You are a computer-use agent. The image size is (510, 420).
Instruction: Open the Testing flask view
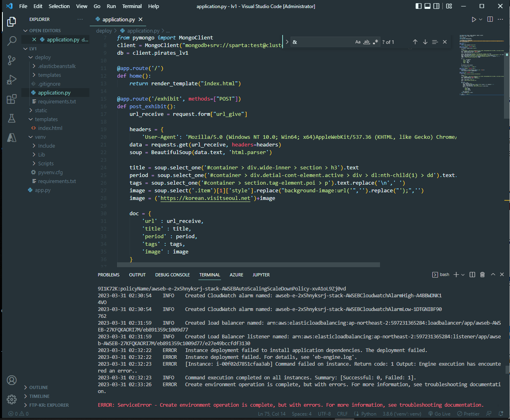(12, 118)
